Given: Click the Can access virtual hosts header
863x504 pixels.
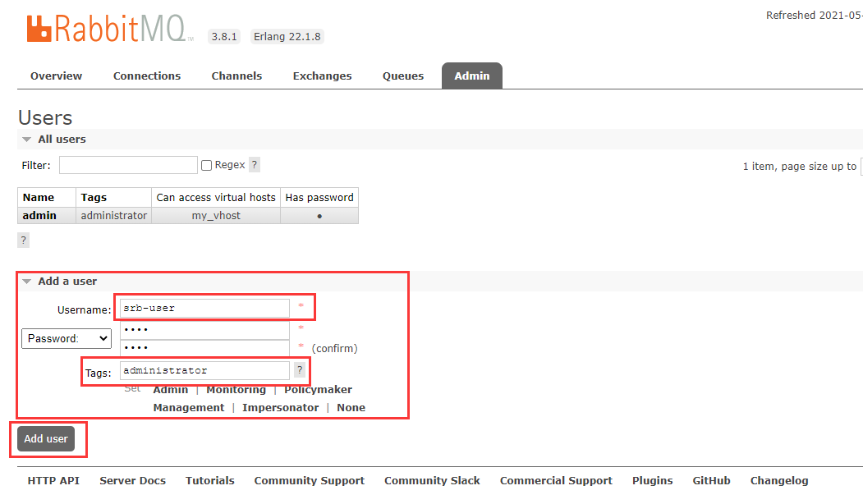Looking at the screenshot, I should point(216,198).
